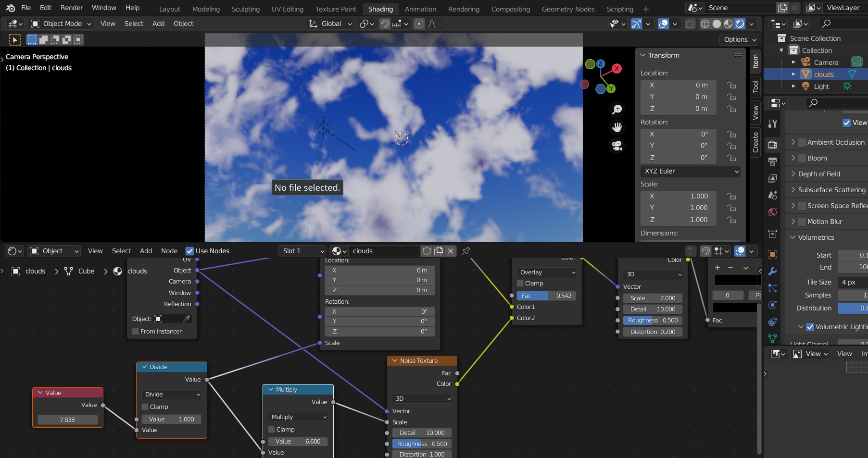Open the Slot 1 material slot dropdown
Viewport: 868px width, 458px height.
click(x=303, y=251)
